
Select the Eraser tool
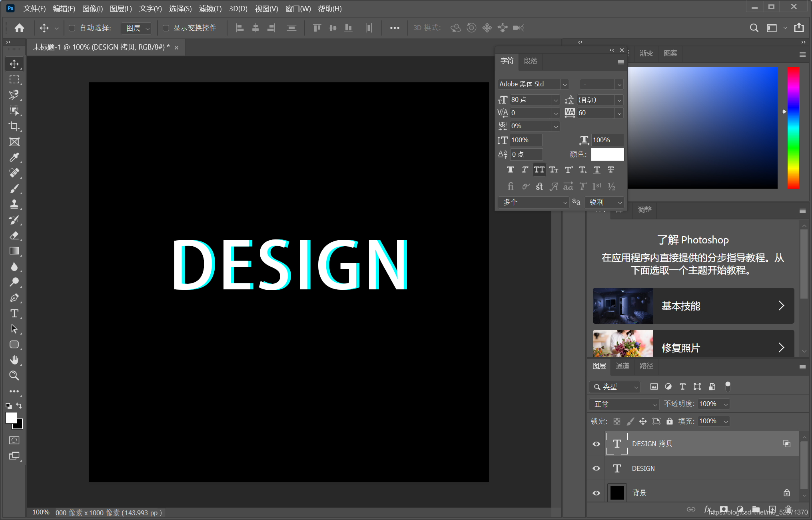[14, 235]
